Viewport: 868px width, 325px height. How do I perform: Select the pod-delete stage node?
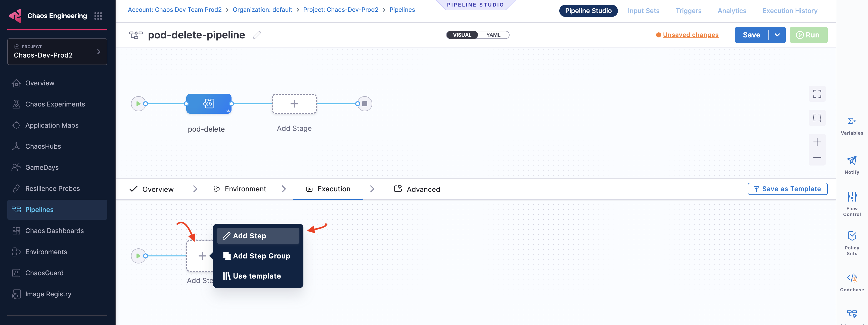(x=209, y=104)
